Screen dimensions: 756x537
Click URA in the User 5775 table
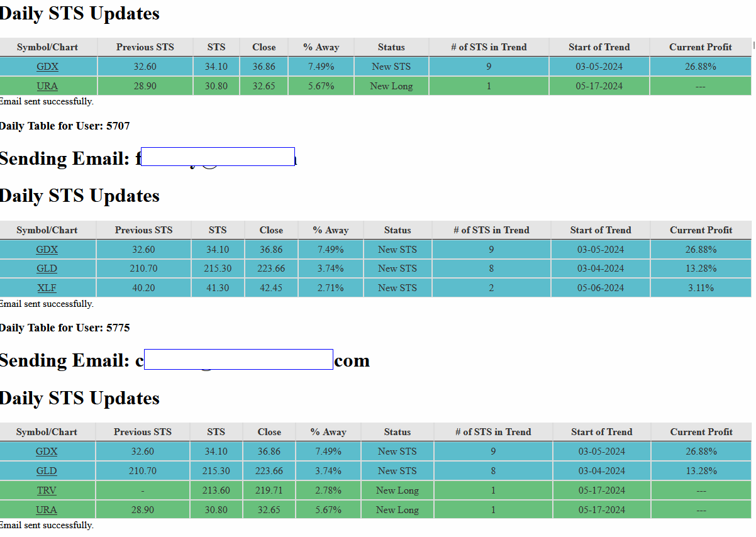point(47,510)
